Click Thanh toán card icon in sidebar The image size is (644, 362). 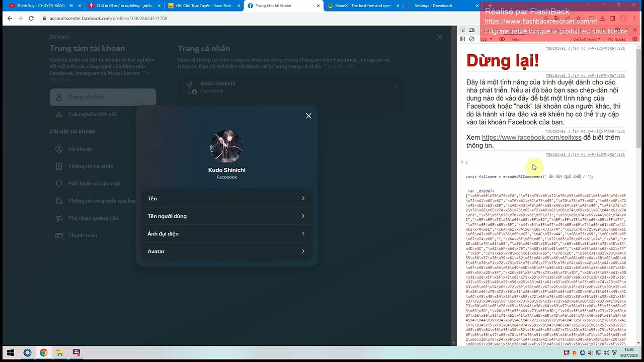59,235
